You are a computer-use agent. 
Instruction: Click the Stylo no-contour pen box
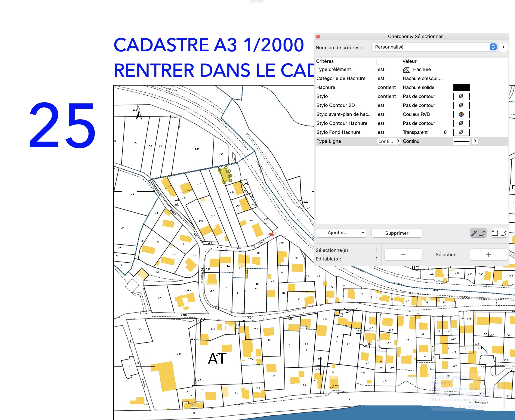[x=461, y=96]
